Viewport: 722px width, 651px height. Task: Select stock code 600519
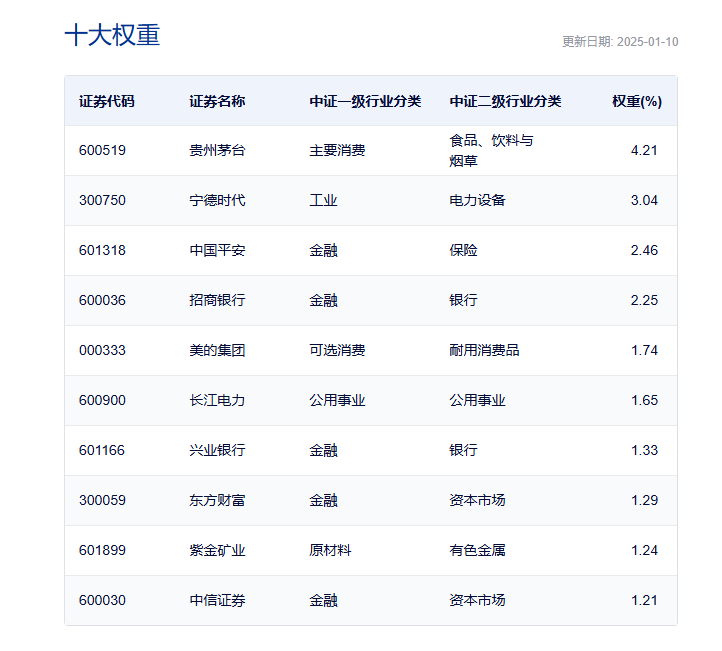pos(102,151)
